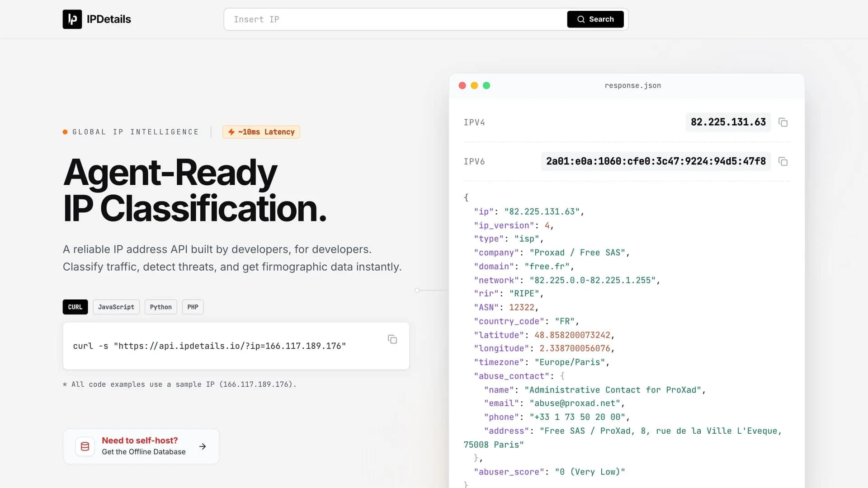The height and width of the screenshot is (488, 868).
Task: Click the "ASN": 12322 line
Action: 506,307
